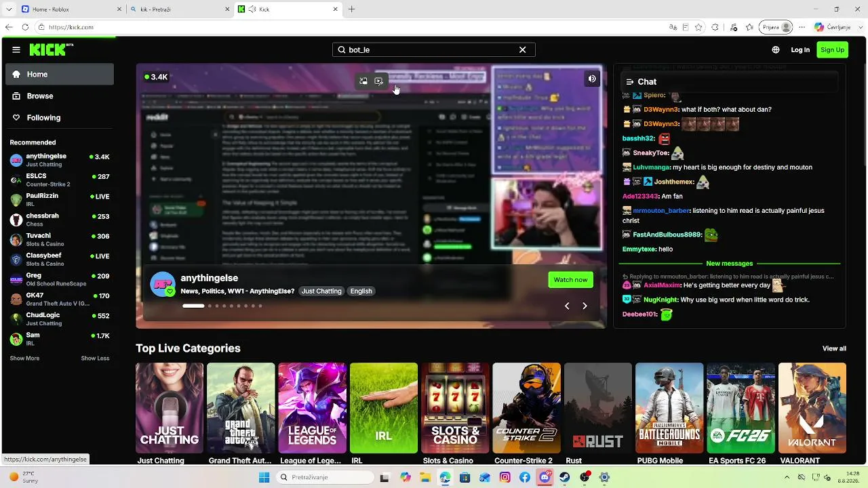Open the hamburger sidebar menu
Image resolution: width=868 pixels, height=488 pixels.
tap(16, 49)
